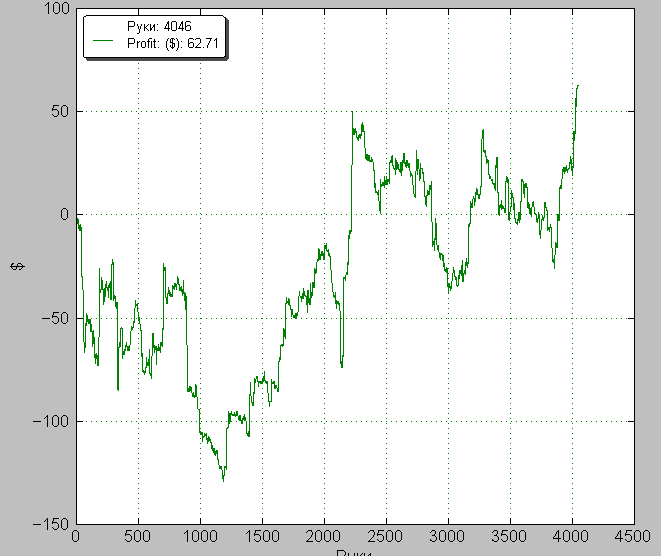This screenshot has width=661, height=556.
Task: Click the lowest point of the profit curve
Action: (223, 481)
